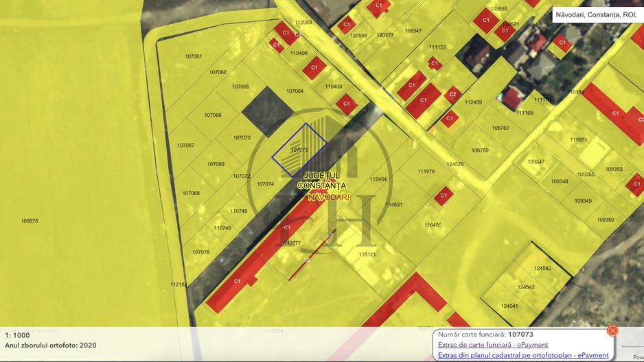644x362 pixels.
Task: Select parcel 110746
Action: (x=222, y=228)
